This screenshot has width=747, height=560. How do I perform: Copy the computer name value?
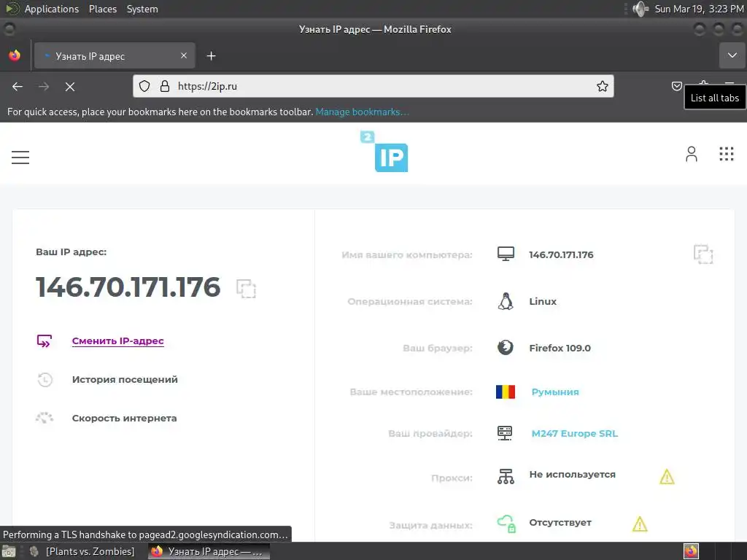pyautogui.click(x=703, y=254)
